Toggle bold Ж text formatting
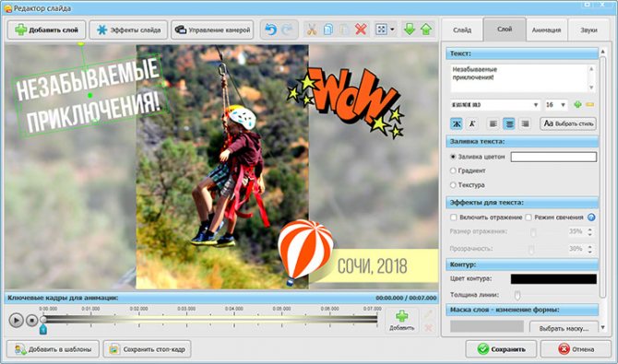Image resolution: width=618 pixels, height=364 pixels. (457, 123)
